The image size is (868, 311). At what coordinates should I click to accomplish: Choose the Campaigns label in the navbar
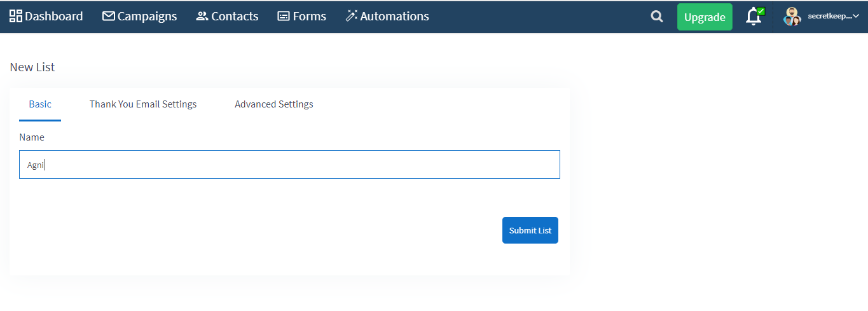click(148, 17)
